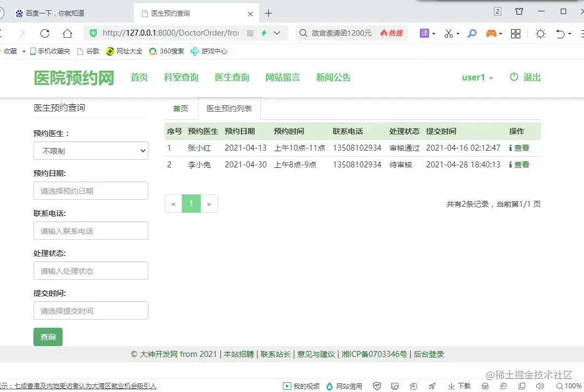Open the purple translate tool icon
The height and width of the screenshot is (392, 584).
pos(425,33)
